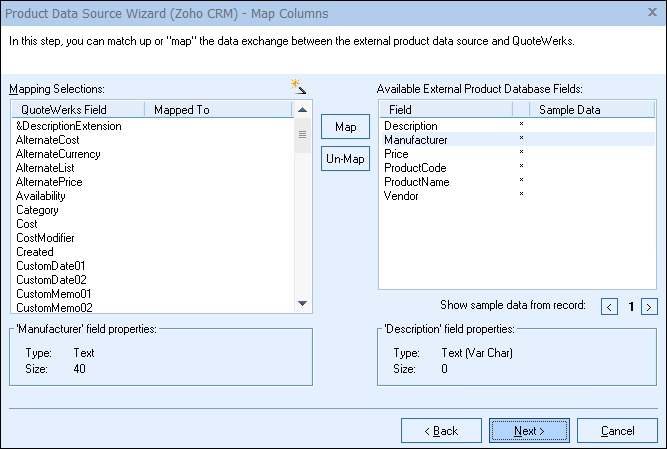This screenshot has height=449, width=667.
Task: Show previous sample data record
Action: 610,306
